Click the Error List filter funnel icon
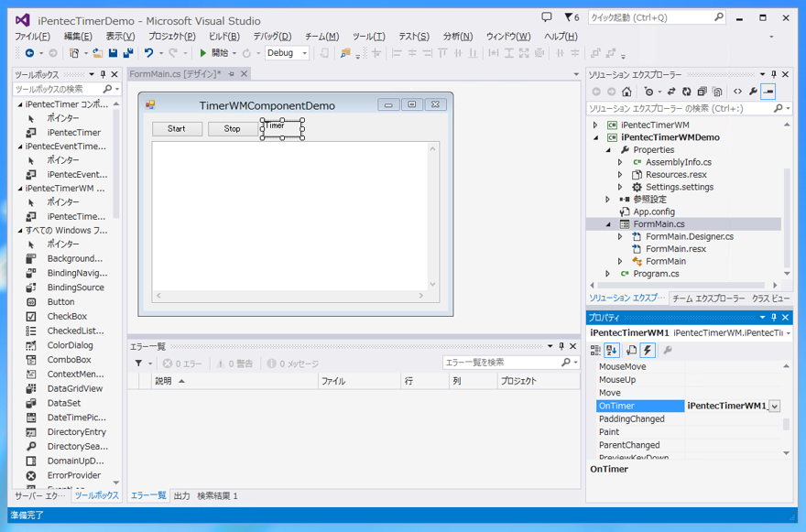The width and height of the screenshot is (806, 532). [139, 364]
